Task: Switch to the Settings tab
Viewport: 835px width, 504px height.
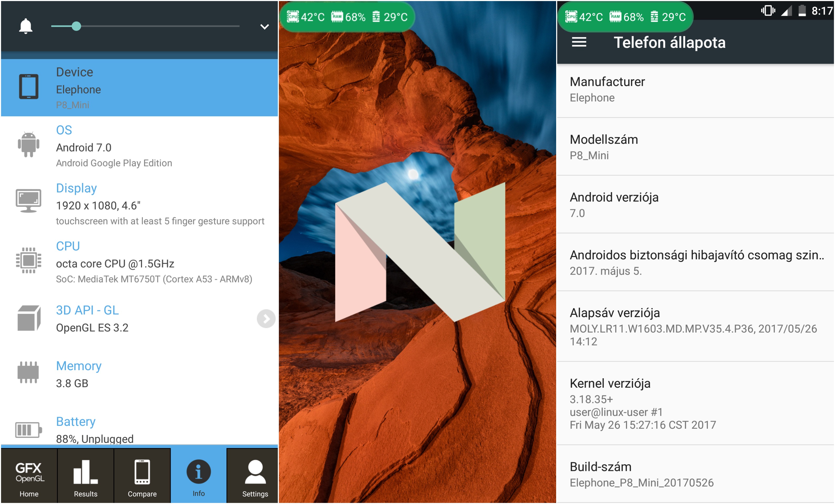Action: coord(252,476)
